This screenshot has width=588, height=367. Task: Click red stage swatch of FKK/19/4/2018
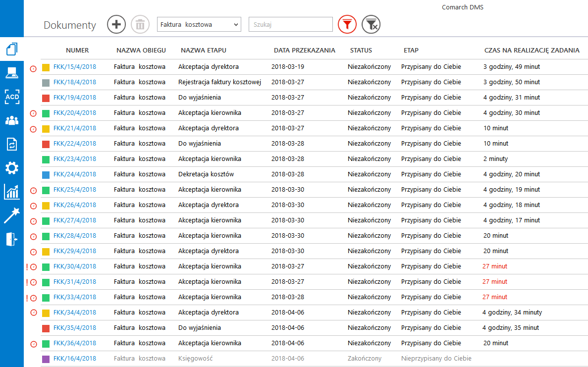click(x=46, y=98)
